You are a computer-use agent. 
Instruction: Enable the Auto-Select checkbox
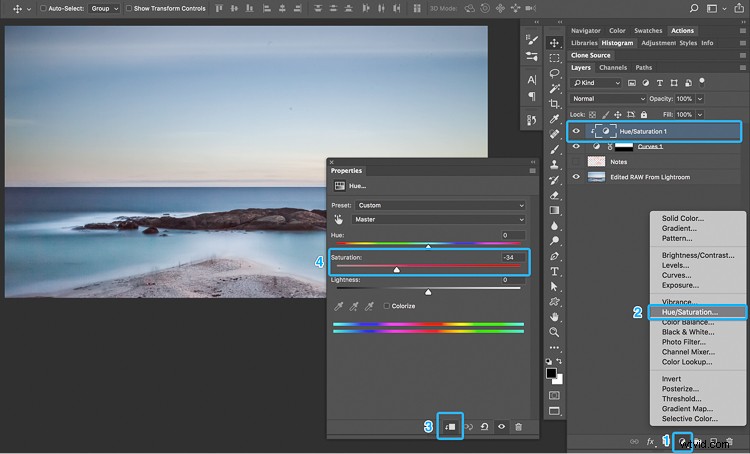43,8
